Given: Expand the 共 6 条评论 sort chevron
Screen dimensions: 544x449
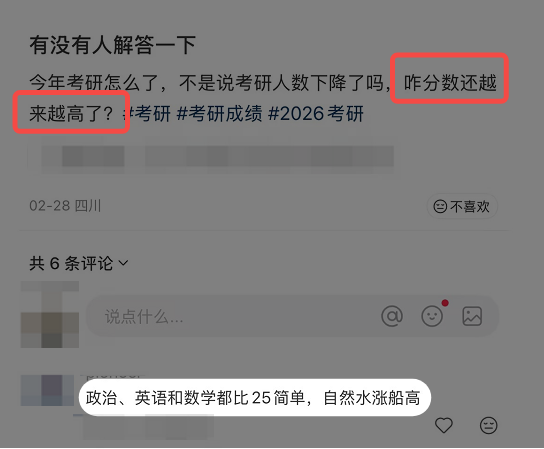Looking at the screenshot, I should [x=123, y=263].
